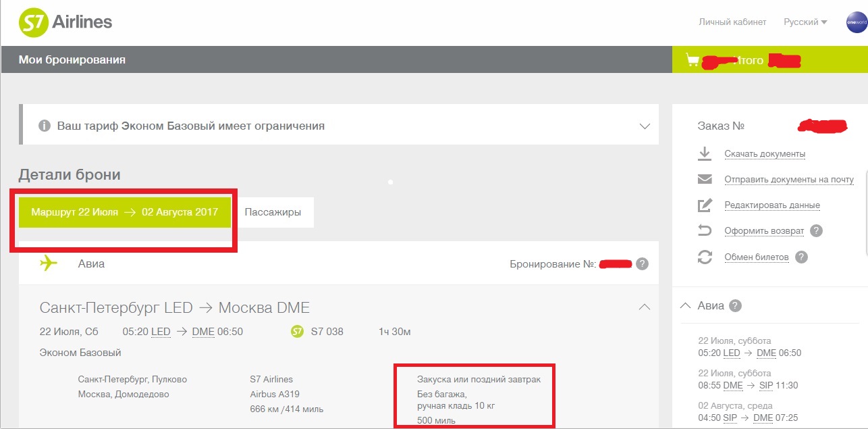Viewport: 868px width, 429px height.
Task: Click the info icon beside tariff notice
Action: (45, 126)
